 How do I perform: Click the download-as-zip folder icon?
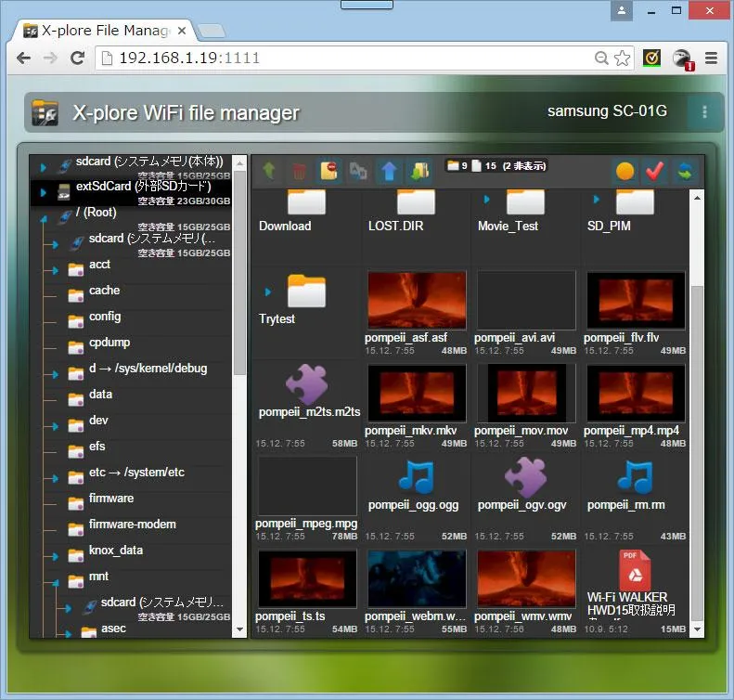click(419, 171)
